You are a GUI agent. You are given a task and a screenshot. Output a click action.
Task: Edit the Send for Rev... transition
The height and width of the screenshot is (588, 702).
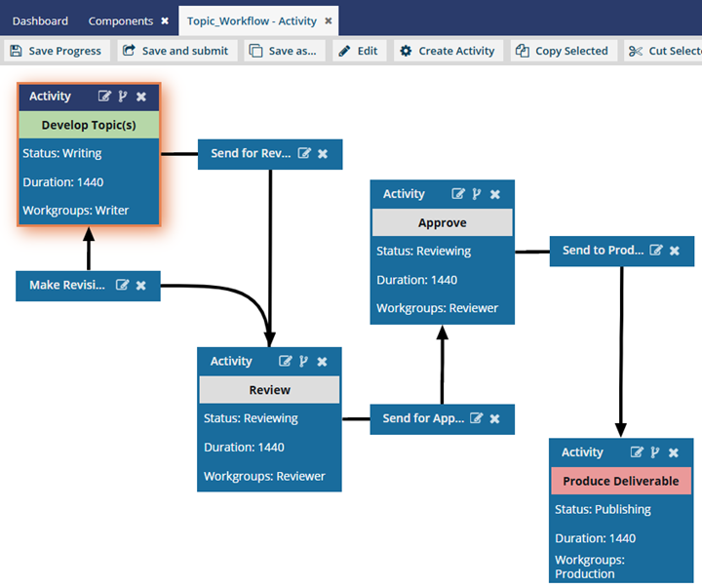(304, 153)
